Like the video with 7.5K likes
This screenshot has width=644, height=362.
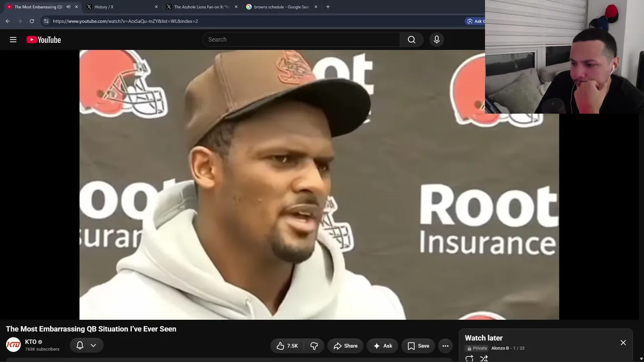(287, 346)
